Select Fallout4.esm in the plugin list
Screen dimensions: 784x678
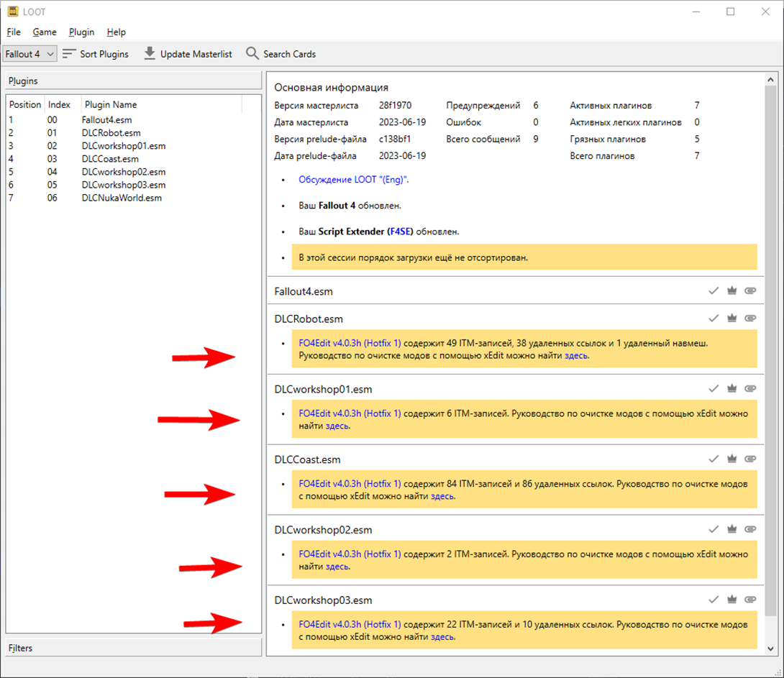point(106,120)
